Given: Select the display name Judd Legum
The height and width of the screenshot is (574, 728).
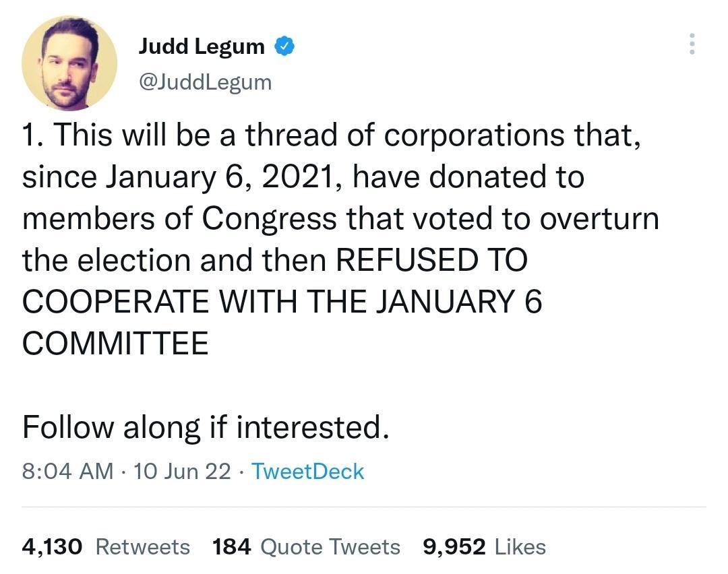Looking at the screenshot, I should coord(202,46).
